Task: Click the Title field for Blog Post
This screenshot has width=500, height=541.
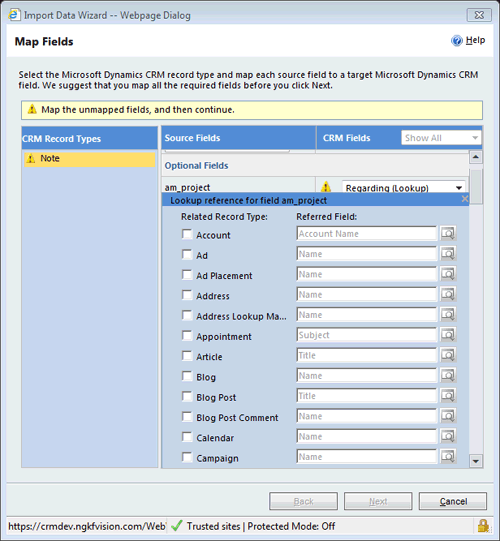Action: click(366, 396)
